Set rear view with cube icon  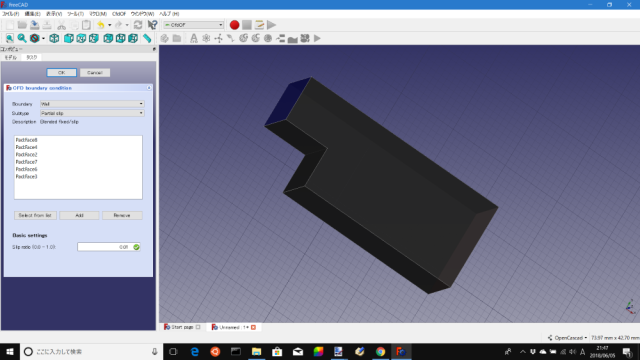108,38
